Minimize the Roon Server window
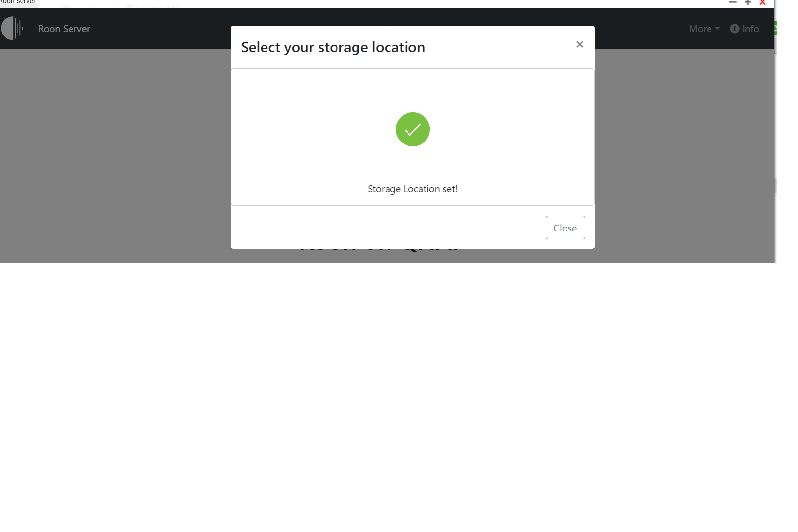The height and width of the screenshot is (532, 798). click(x=733, y=2)
